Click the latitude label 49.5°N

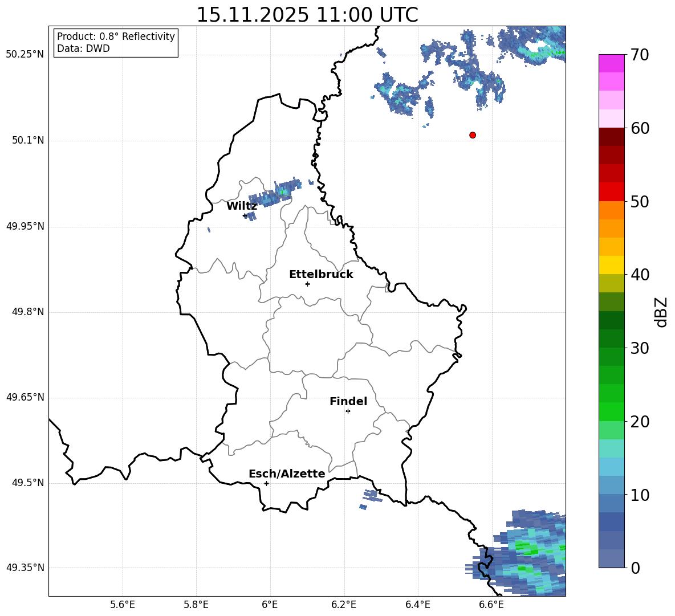(x=28, y=483)
